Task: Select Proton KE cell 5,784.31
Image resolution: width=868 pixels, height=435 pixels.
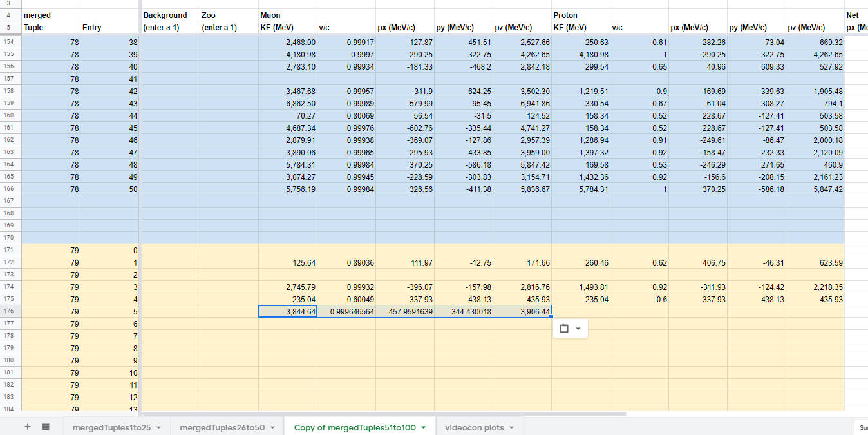Action: pos(581,189)
